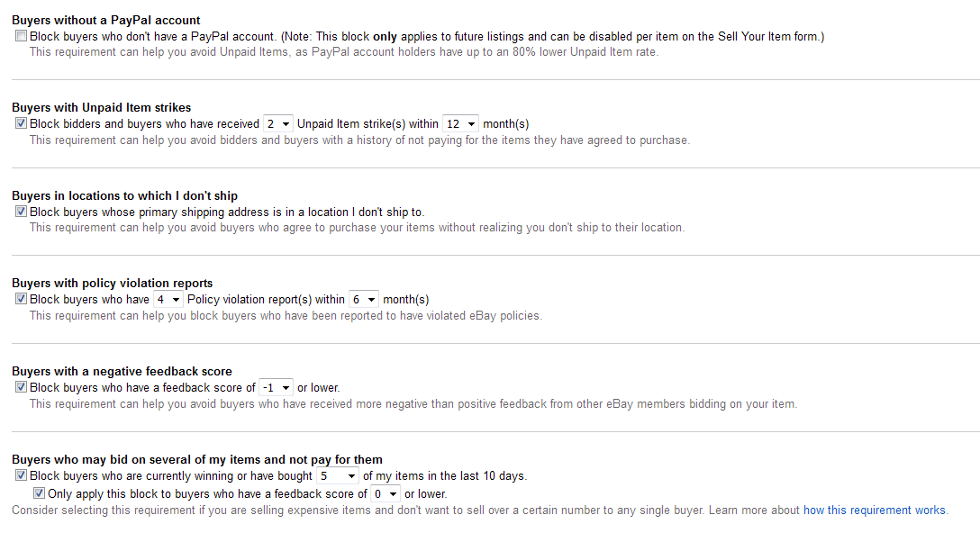Image resolution: width=980 pixels, height=533 pixels.
Task: Select the feedback score -1 dropdown
Action: [276, 387]
